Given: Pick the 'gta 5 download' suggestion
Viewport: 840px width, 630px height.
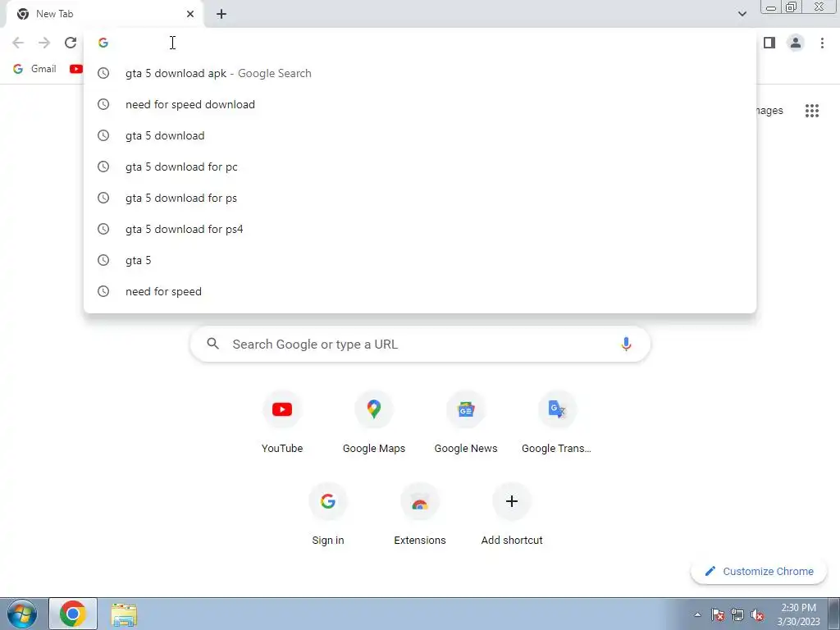Looking at the screenshot, I should 420,135.
